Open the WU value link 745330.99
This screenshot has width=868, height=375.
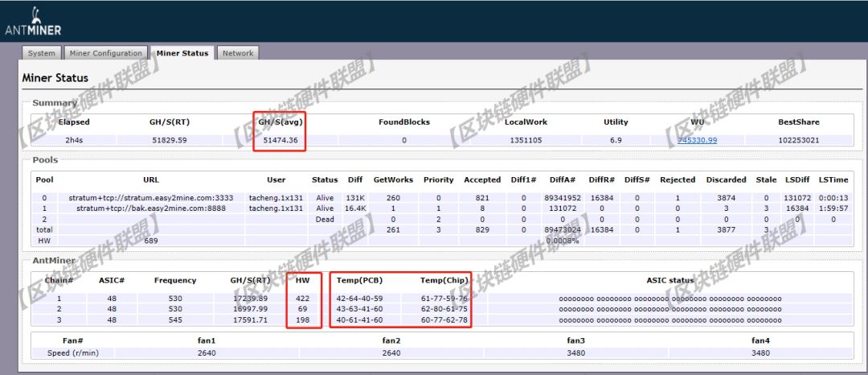(x=697, y=140)
